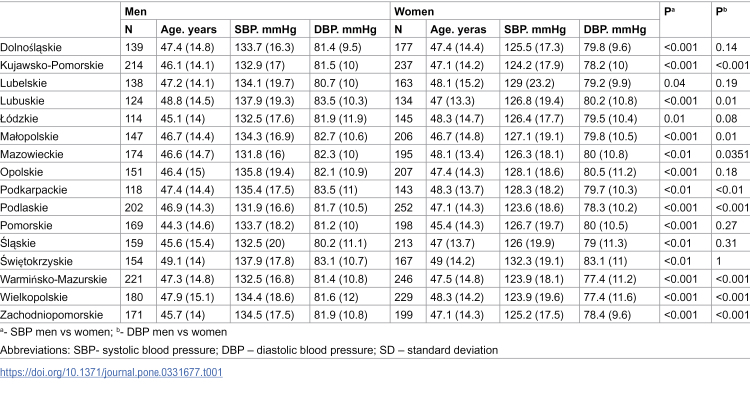Screen dimensions: 750x405
Task: Click the Age. yeras header under Women
Action: 458,30
